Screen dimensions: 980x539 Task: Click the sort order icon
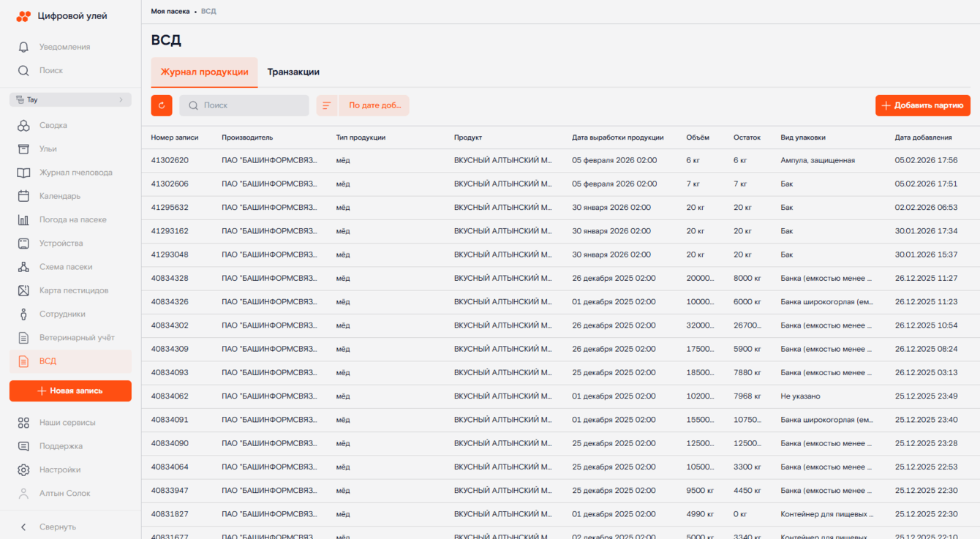pyautogui.click(x=326, y=105)
